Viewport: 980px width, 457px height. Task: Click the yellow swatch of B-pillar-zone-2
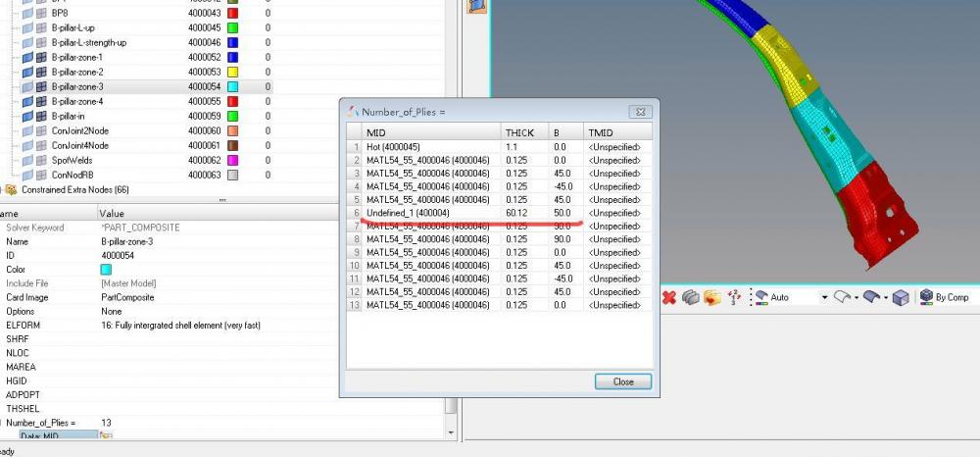coord(232,72)
